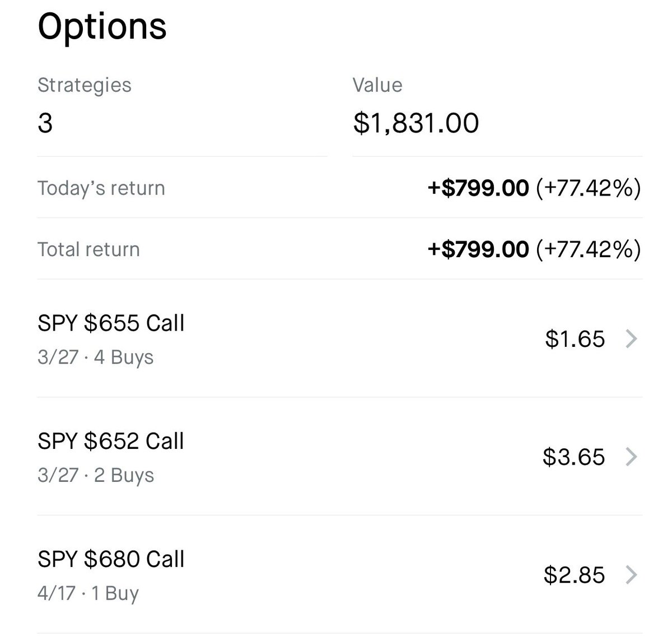This screenshot has width=672, height=636.
Task: Tap the $3.65 option price
Action: tap(573, 457)
